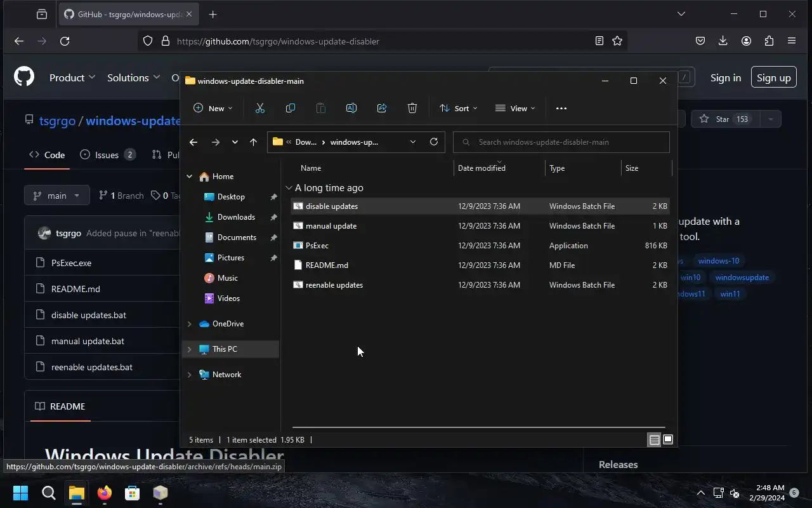812x508 pixels.
Task: Bookmark this page with star icon
Action: pos(617,41)
